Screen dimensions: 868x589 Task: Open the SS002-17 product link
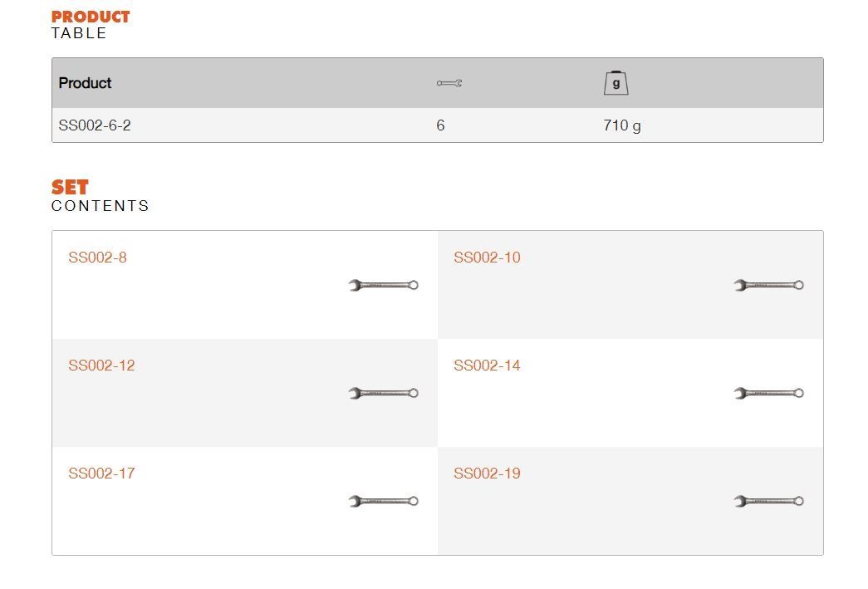pos(101,474)
